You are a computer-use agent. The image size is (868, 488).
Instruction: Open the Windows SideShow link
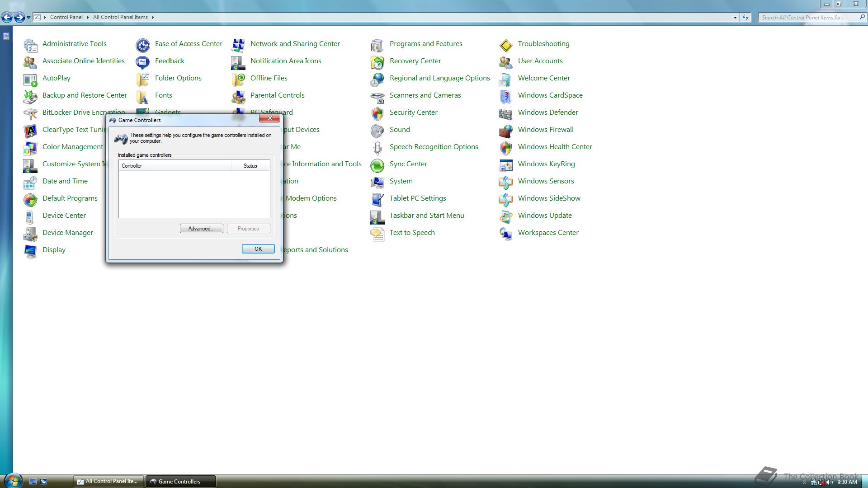point(549,198)
